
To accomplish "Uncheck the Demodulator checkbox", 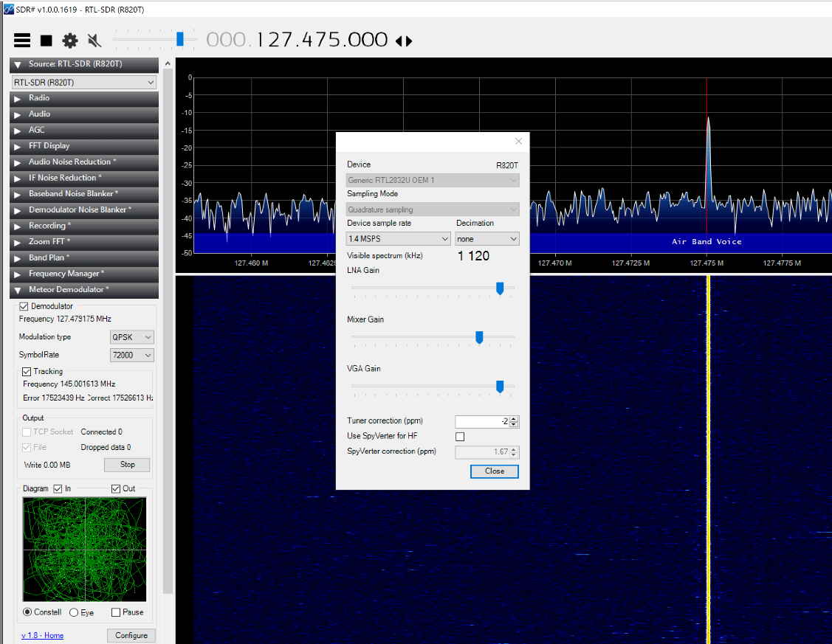I will 24,306.
